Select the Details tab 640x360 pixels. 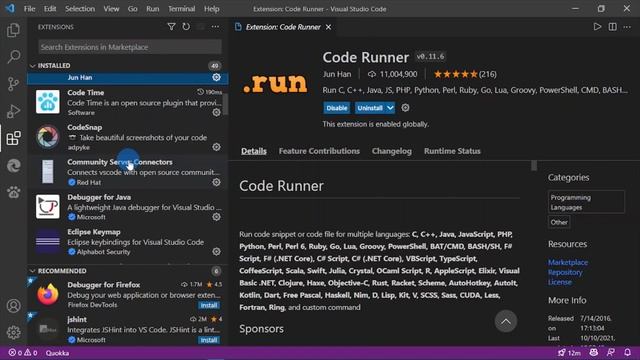[x=253, y=151]
